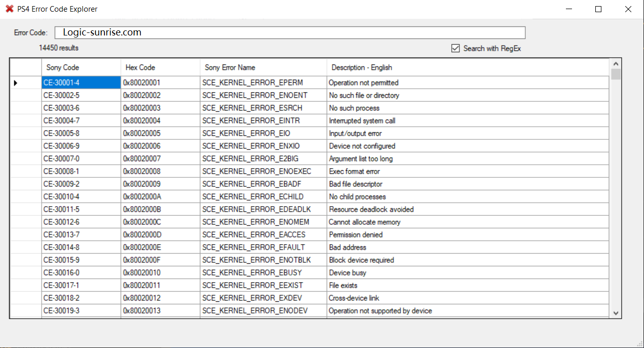Click the Resource deadlock avoided description

coord(467,209)
